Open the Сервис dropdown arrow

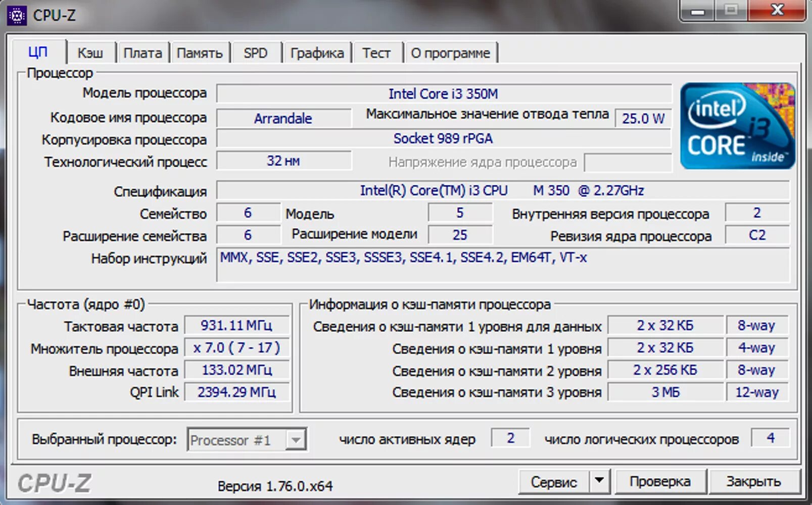599,481
